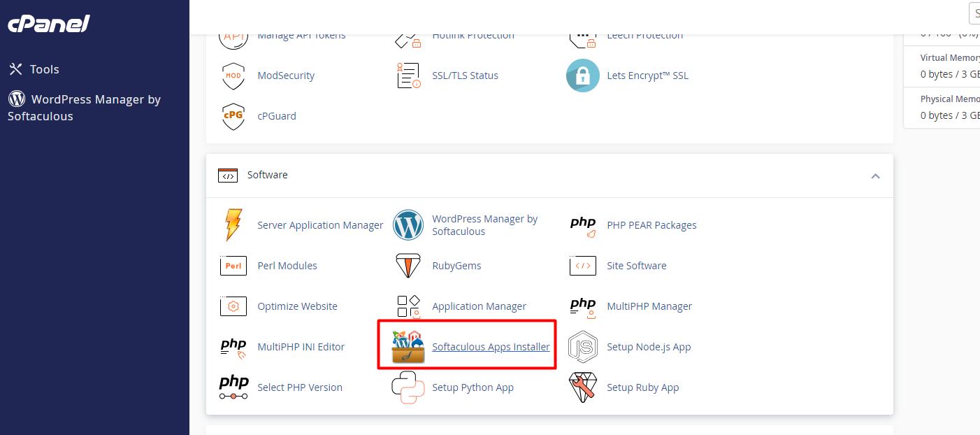Image resolution: width=980 pixels, height=435 pixels.
Task: Click the Perl Modules icon
Action: point(233,266)
